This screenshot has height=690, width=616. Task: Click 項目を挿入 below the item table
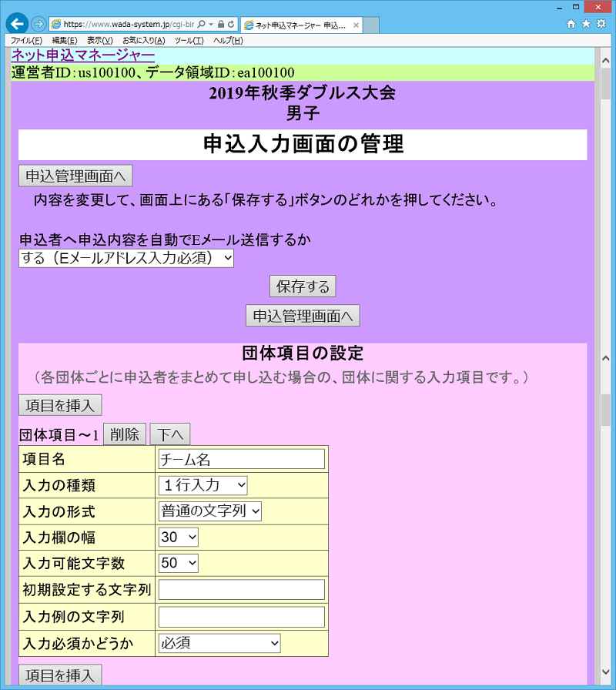(60, 675)
